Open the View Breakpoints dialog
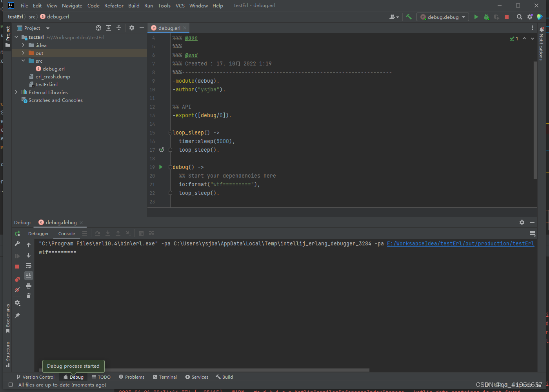Image resolution: width=549 pixels, height=392 pixels. (x=17, y=279)
